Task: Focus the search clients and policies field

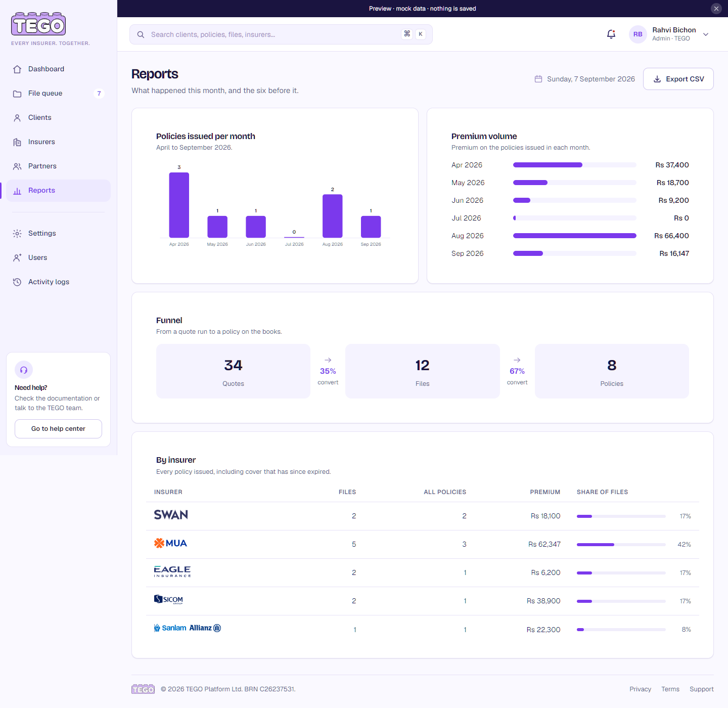Action: (281, 34)
